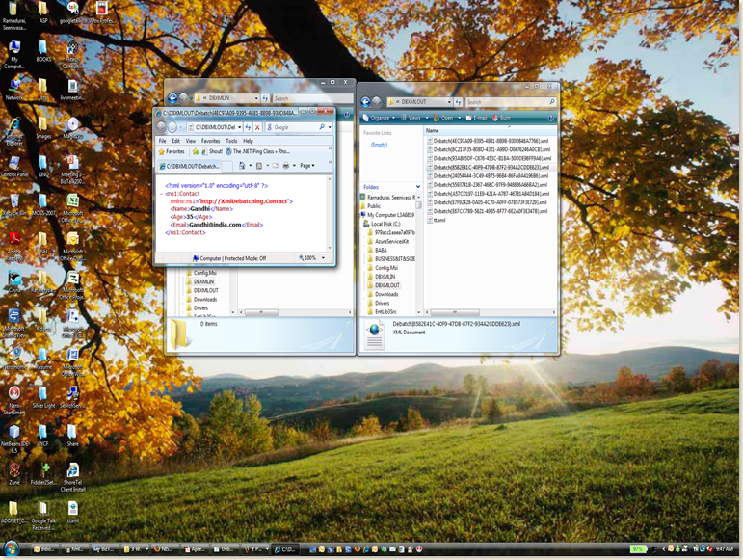Collapse the ns1:Contact XML node

coord(162,194)
